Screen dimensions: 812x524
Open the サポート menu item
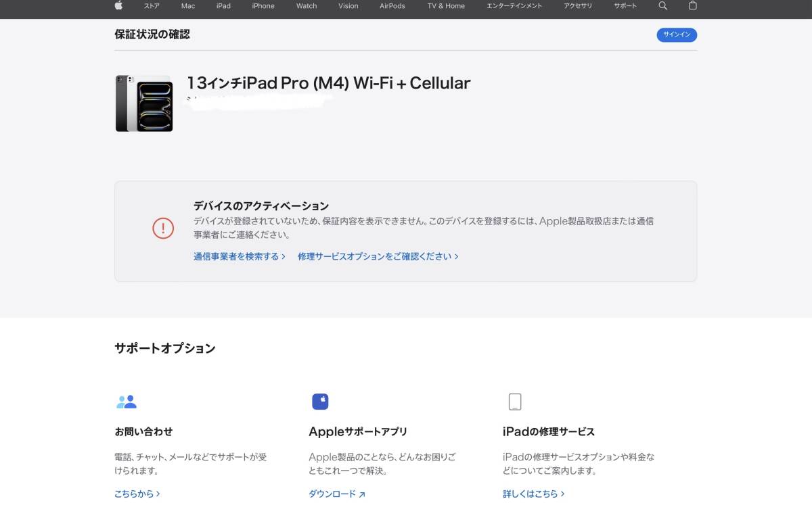[625, 6]
